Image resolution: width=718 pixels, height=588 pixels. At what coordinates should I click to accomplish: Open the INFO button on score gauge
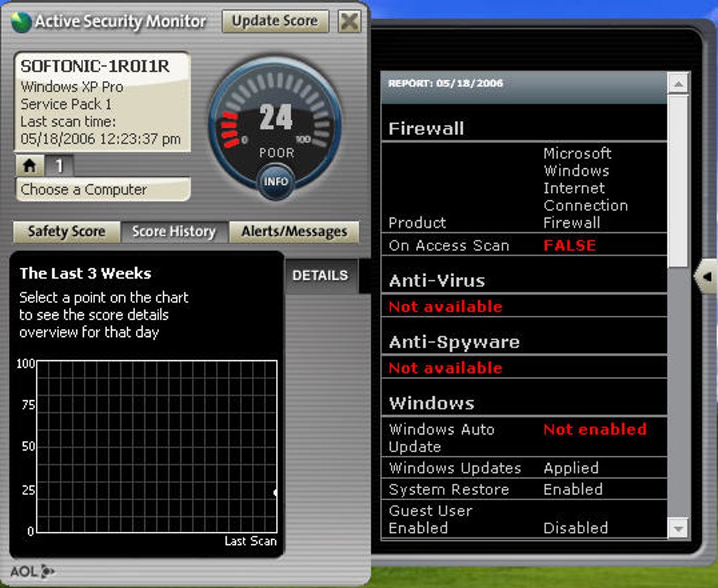276,181
